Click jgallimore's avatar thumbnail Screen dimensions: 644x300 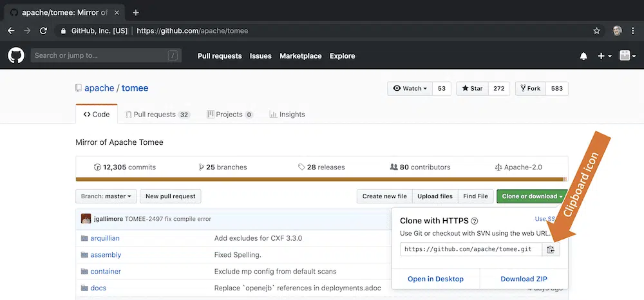click(86, 219)
